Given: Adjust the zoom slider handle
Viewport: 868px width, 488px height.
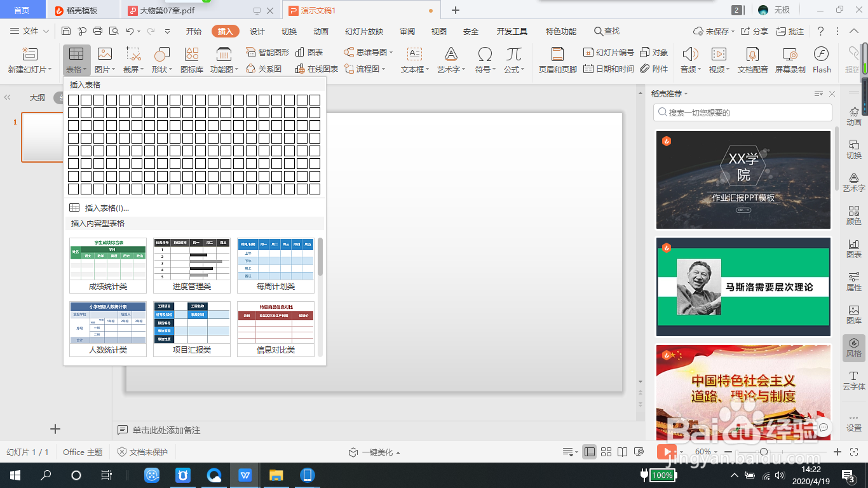Looking at the screenshot, I should click(x=763, y=452).
